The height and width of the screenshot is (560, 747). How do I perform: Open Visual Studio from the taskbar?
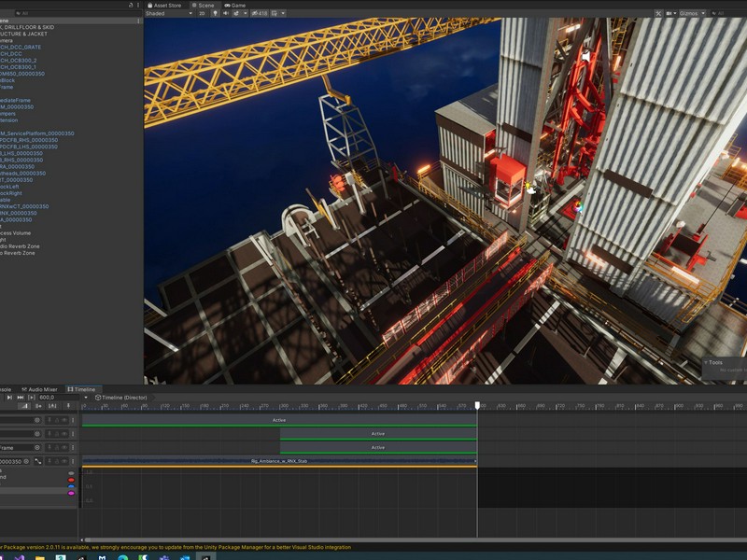click(x=19, y=557)
